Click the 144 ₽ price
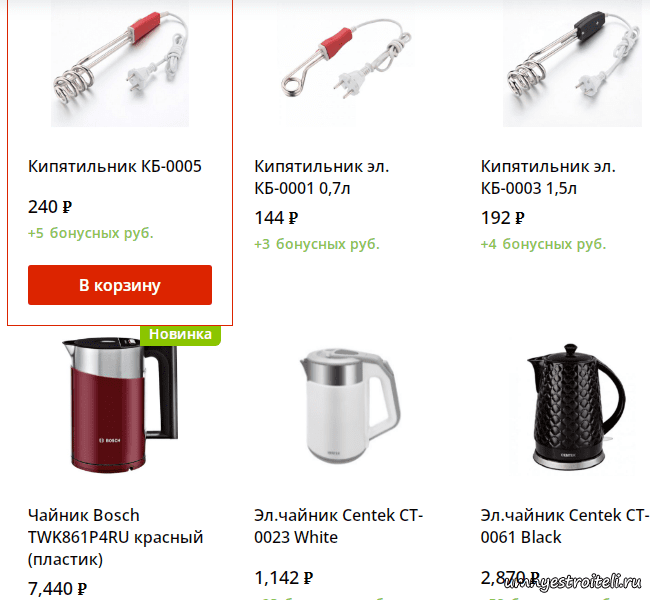Screen dimensions: 650x600 pyautogui.click(x=276, y=218)
